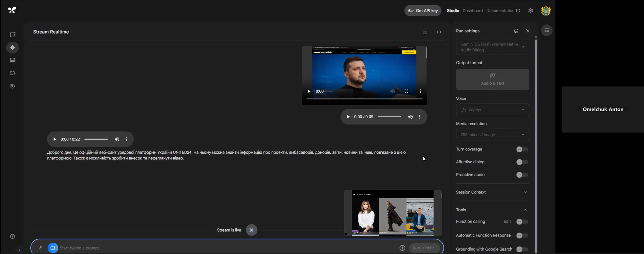Screen dimensions: 644x254
Task: Click the 0:22 audio progress slider
Action: point(96,139)
